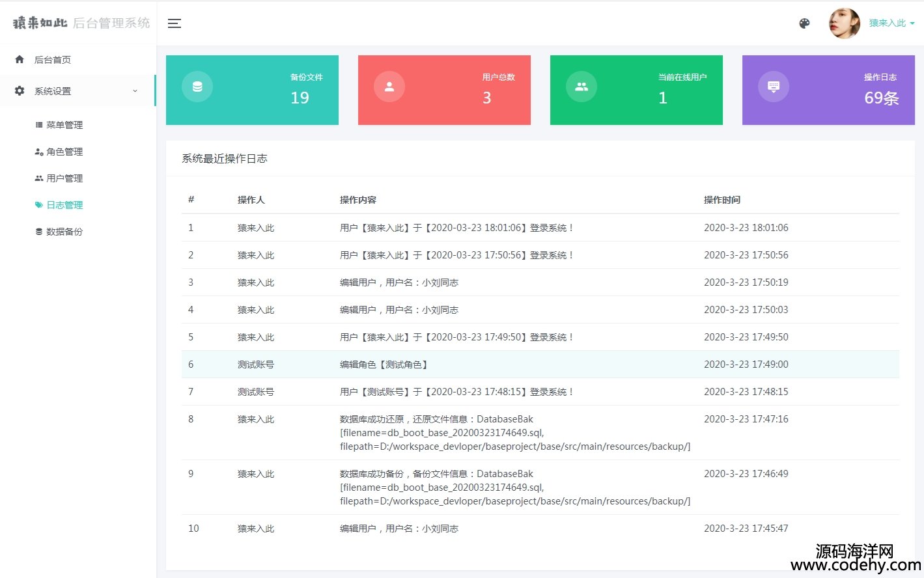
Task: Click the 操作日志 count 69条
Action: pos(882,98)
